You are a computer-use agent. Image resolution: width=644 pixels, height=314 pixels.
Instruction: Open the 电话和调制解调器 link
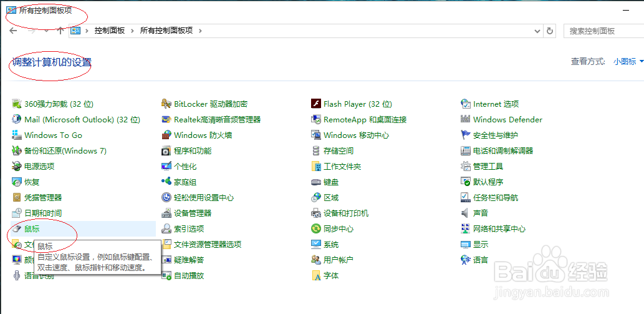[503, 151]
